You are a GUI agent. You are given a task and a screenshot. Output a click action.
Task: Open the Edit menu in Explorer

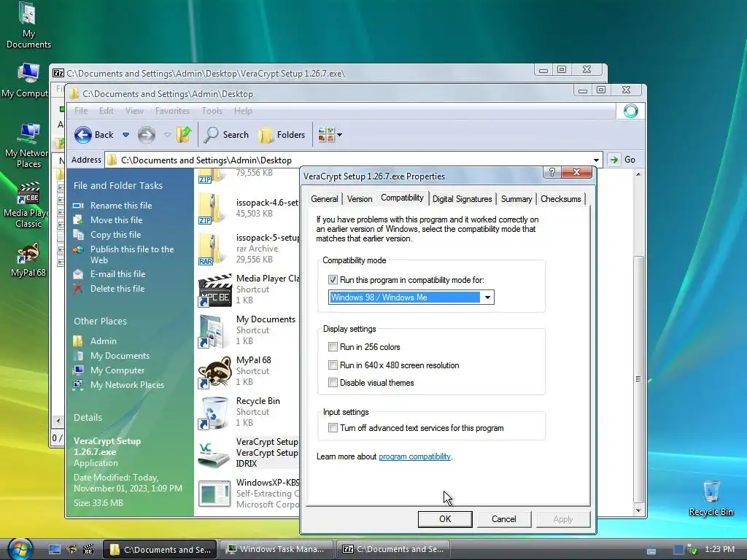coord(107,111)
